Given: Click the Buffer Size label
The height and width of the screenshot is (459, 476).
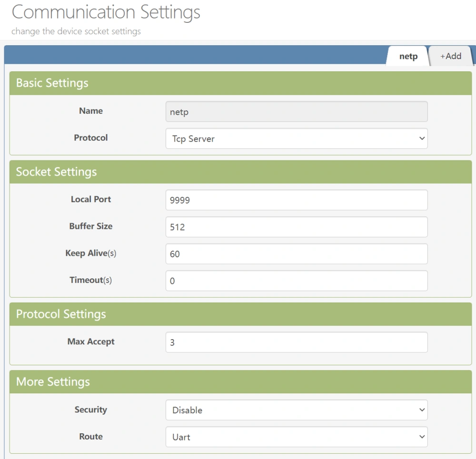Looking at the screenshot, I should coord(91,226).
